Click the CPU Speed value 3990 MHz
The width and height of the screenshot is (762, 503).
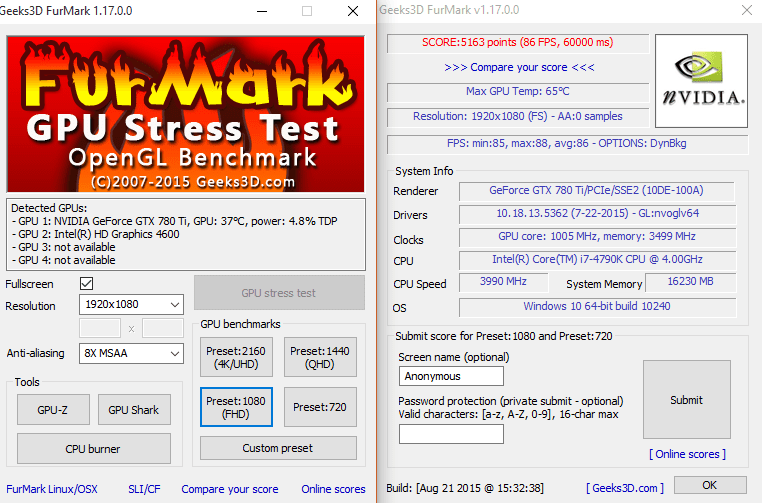point(503,282)
